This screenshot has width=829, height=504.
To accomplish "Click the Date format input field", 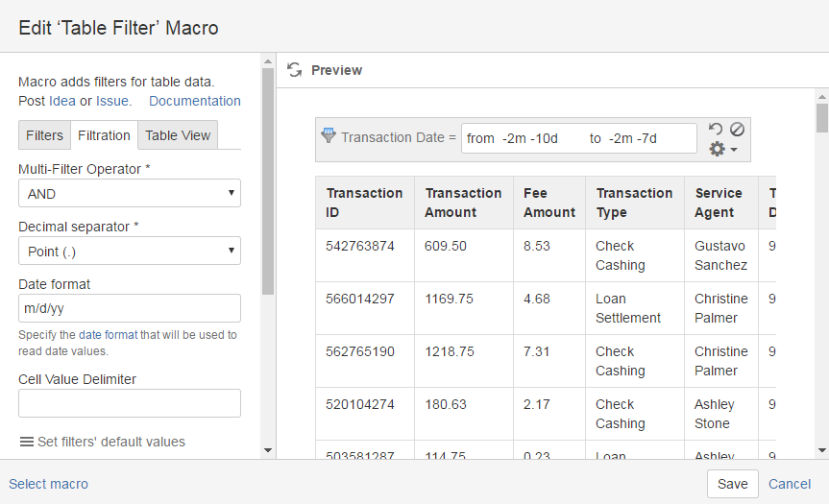I will click(x=129, y=308).
